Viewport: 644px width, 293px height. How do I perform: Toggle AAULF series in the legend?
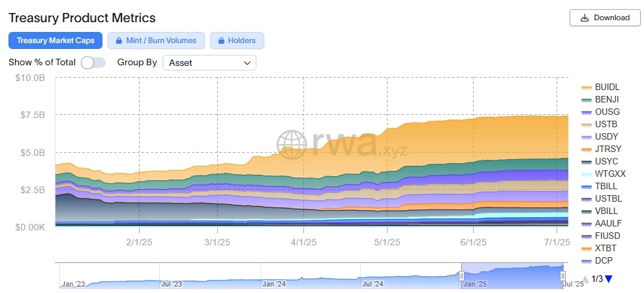(602, 224)
